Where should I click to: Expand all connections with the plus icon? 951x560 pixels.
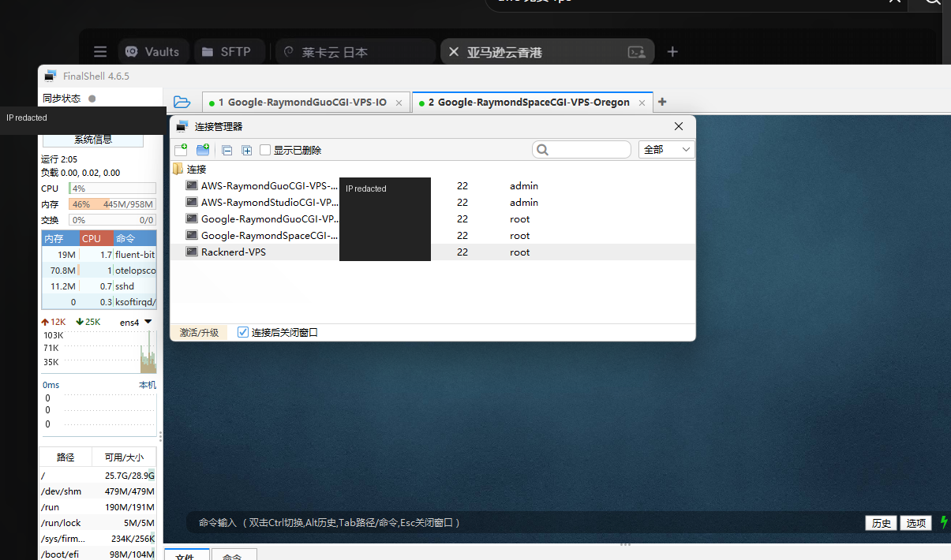(x=247, y=150)
